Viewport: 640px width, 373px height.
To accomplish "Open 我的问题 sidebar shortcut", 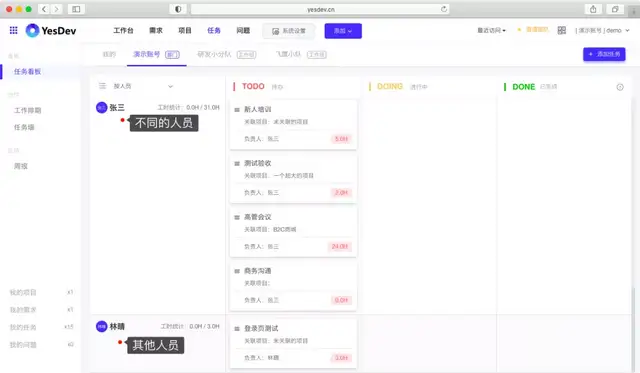I will [x=41, y=345].
